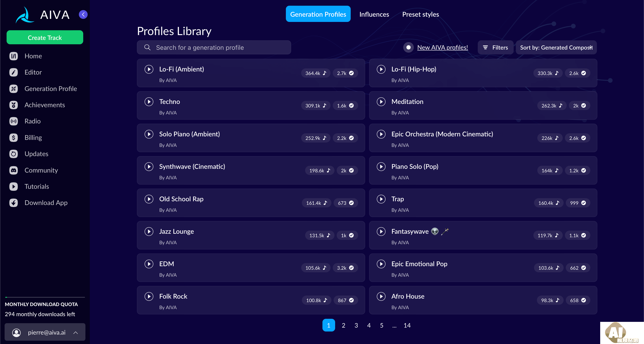Go to page 14 of profiles
The width and height of the screenshot is (644, 344).
[x=407, y=325]
